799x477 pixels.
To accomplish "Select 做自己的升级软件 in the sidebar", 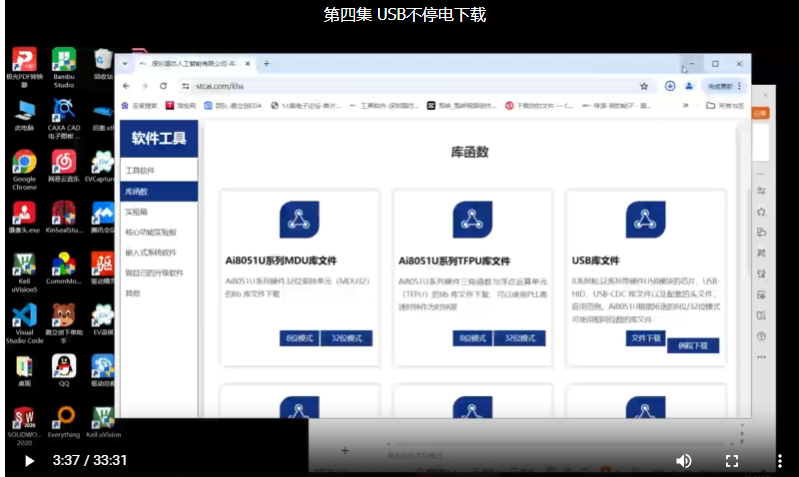I will pos(159,273).
